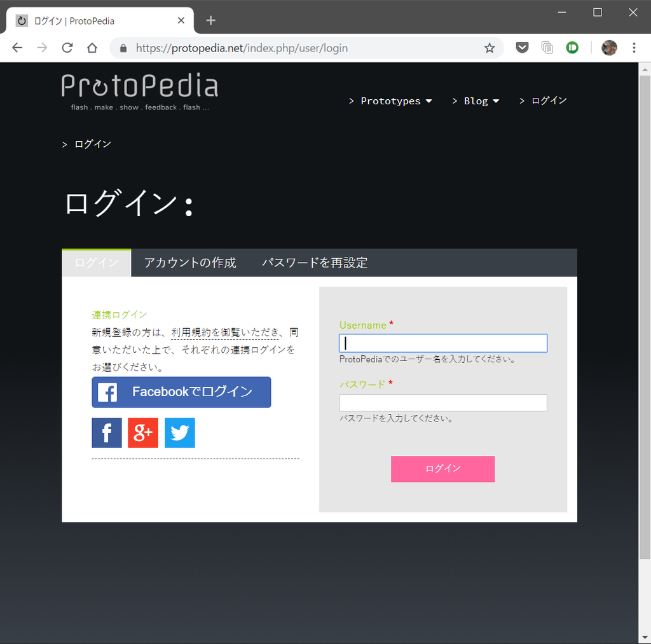Select the Twitter login icon
The width and height of the screenshot is (651, 644).
click(179, 432)
